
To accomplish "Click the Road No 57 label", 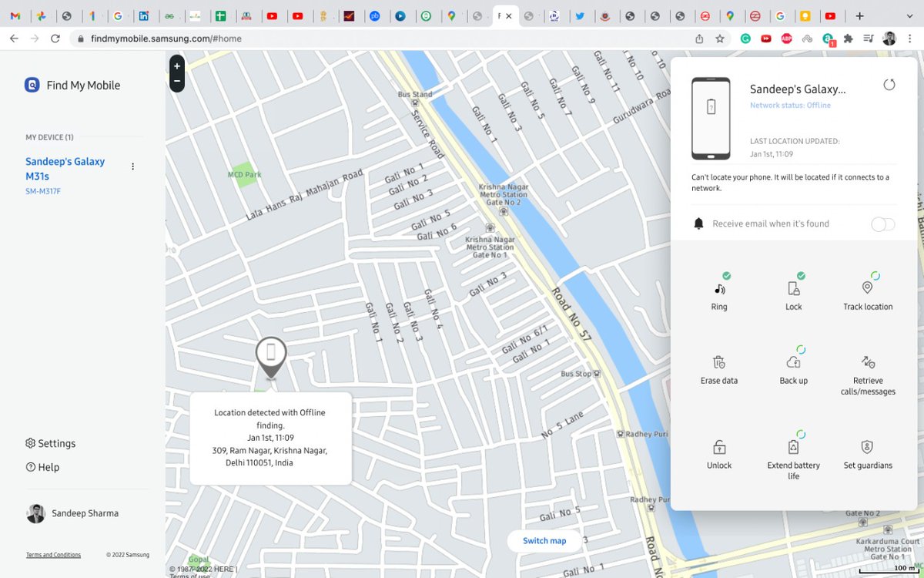I will click(x=571, y=314).
